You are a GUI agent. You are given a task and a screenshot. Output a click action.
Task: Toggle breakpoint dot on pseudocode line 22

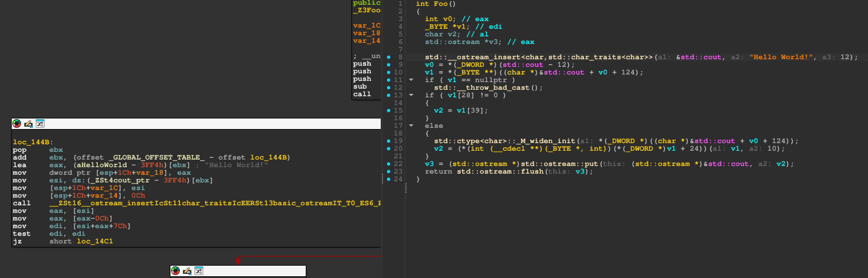coord(389,164)
